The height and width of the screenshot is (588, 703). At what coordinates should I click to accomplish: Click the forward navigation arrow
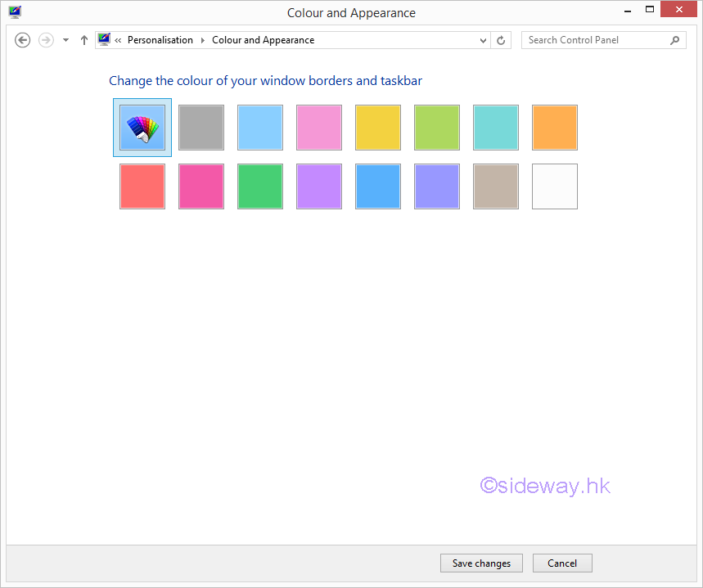[46, 40]
